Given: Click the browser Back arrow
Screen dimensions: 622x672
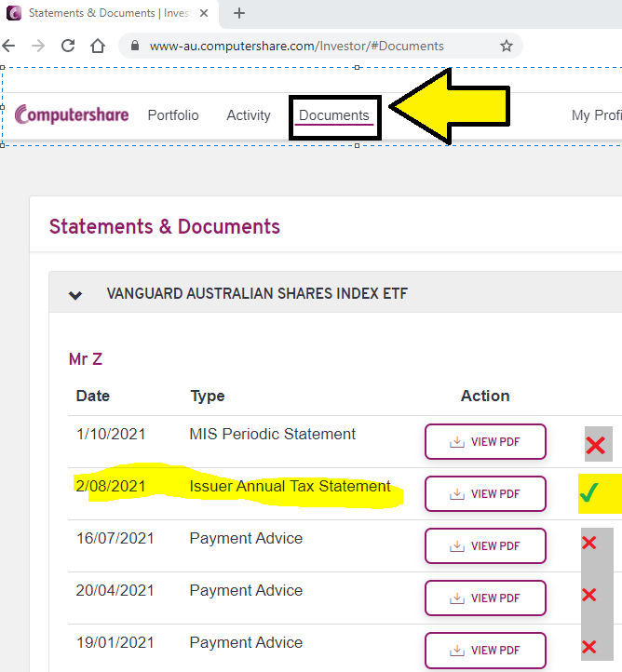Looking at the screenshot, I should coord(8,46).
